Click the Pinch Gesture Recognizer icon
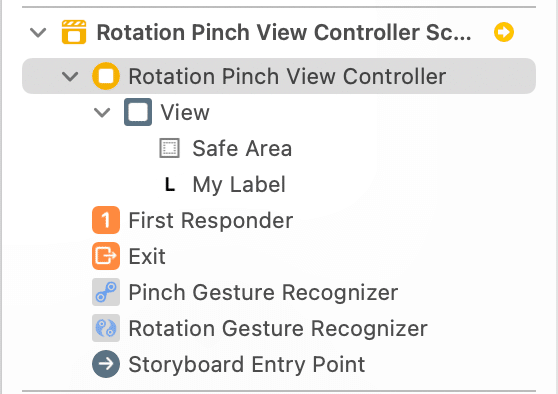Image resolution: width=558 pixels, height=394 pixels. coord(106,292)
